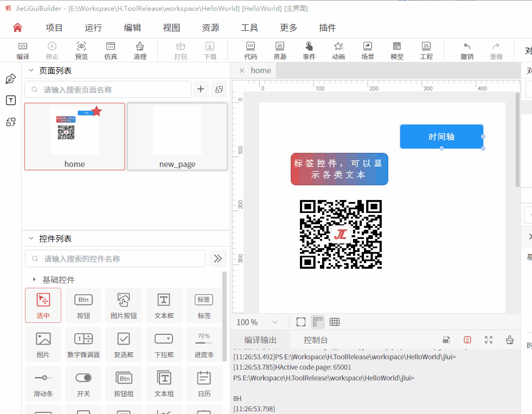Click the red log list icon in output panel
Screen dimensions: 532x414
point(467,340)
